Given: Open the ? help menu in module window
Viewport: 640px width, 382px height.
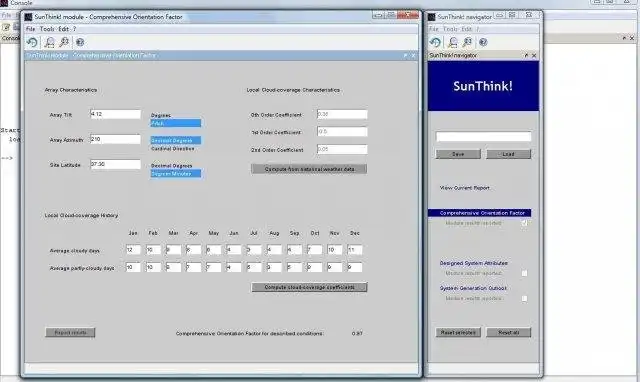Looking at the screenshot, I should pos(74,29).
